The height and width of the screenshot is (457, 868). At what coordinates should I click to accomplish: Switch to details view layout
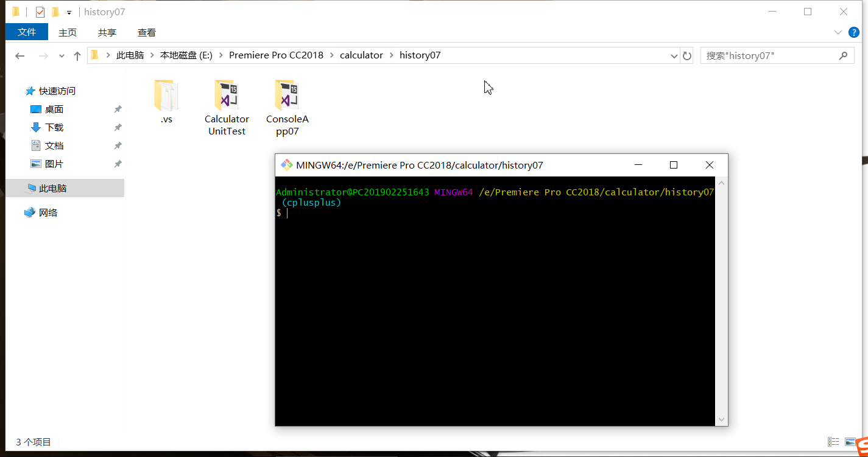(x=833, y=442)
